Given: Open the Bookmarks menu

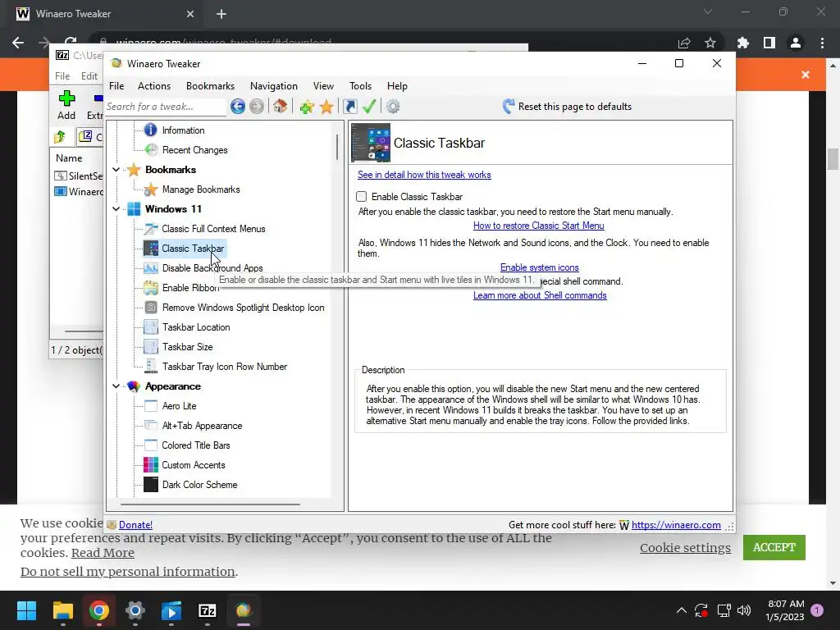Looking at the screenshot, I should 210,85.
